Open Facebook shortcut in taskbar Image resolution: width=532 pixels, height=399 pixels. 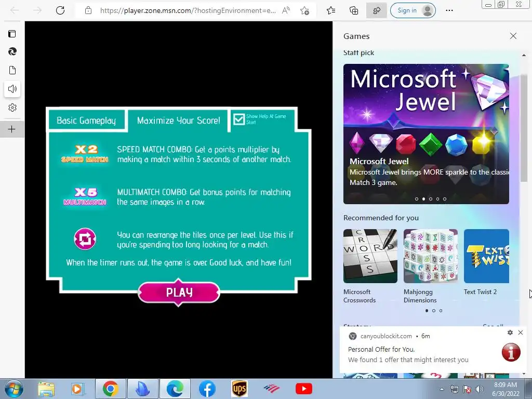(207, 389)
